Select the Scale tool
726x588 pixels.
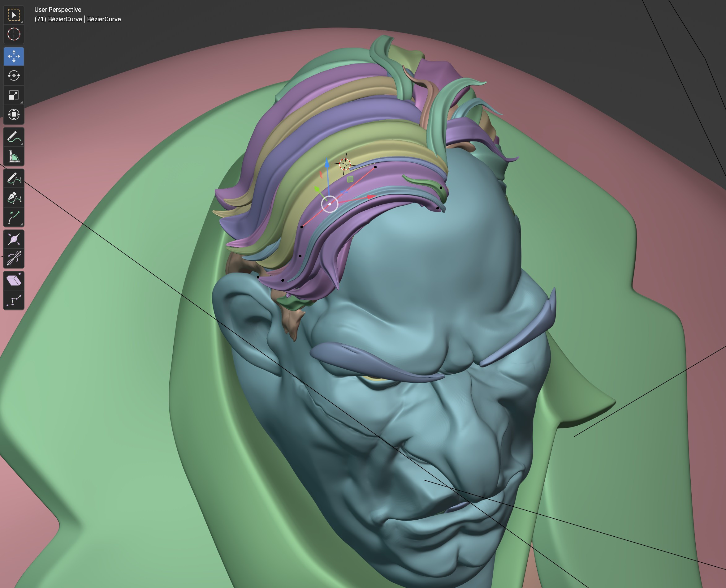[14, 95]
